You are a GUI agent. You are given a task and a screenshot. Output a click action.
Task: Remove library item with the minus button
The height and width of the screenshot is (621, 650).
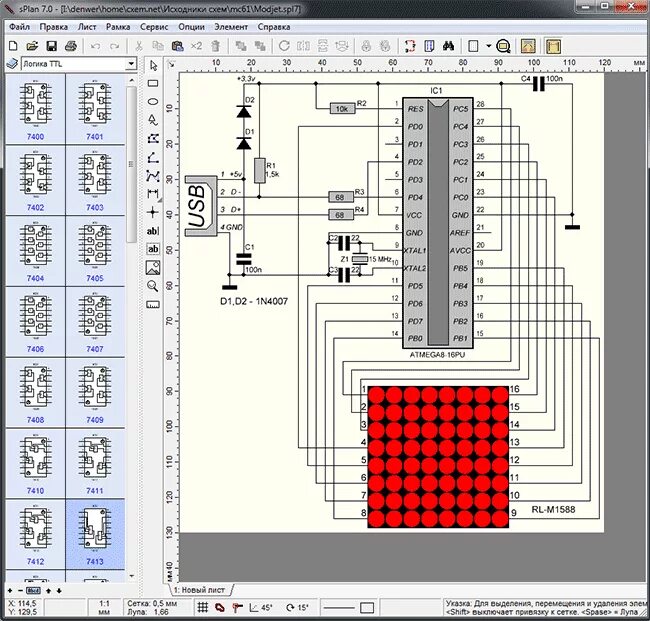pos(20,591)
